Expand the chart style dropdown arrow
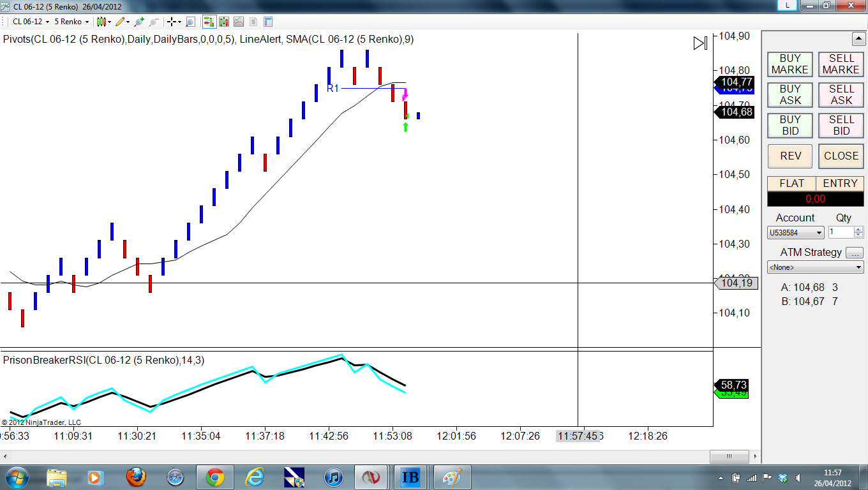This screenshot has height=490, width=868. 109,22
